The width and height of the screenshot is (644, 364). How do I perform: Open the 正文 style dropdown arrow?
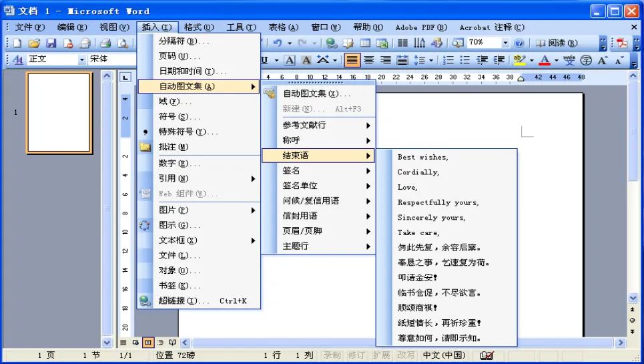pyautogui.click(x=81, y=59)
